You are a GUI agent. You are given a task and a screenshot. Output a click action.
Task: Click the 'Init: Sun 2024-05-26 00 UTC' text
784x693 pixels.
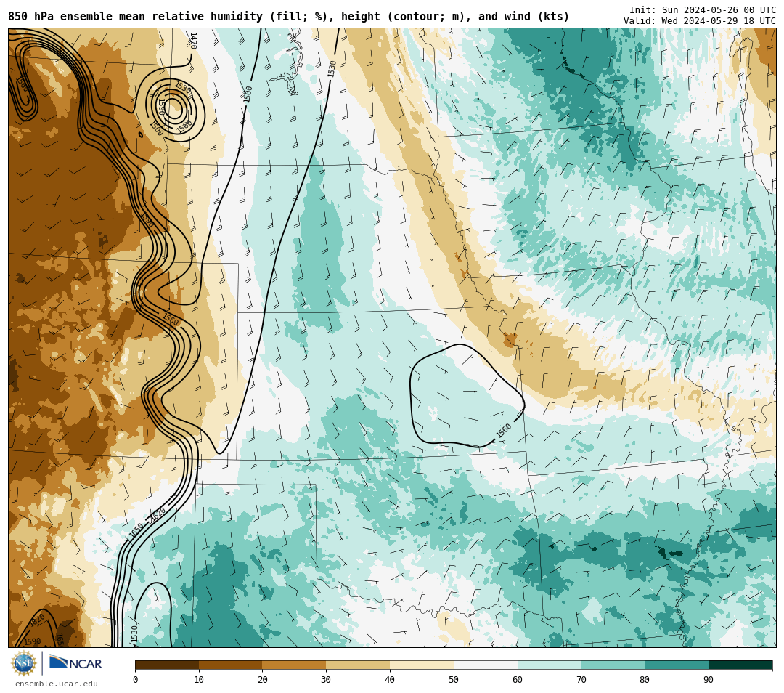[703, 10]
